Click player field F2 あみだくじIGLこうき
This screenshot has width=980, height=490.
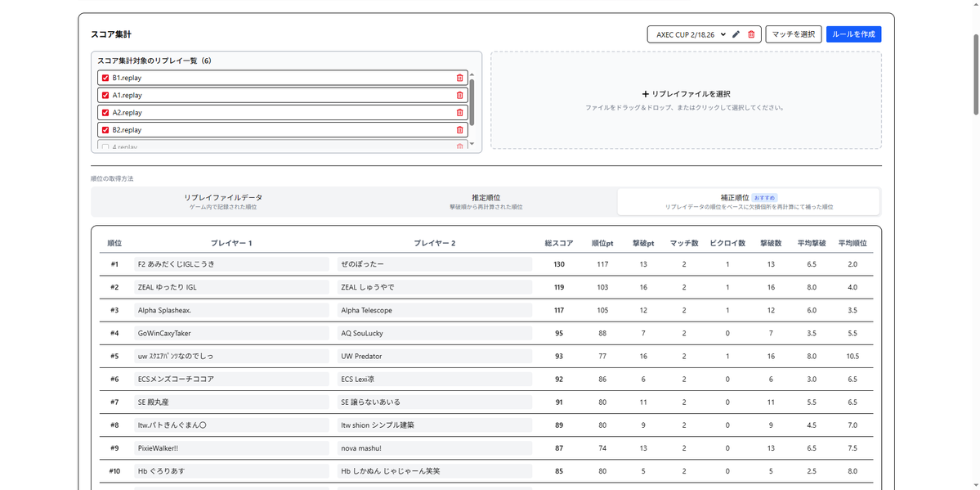click(231, 264)
